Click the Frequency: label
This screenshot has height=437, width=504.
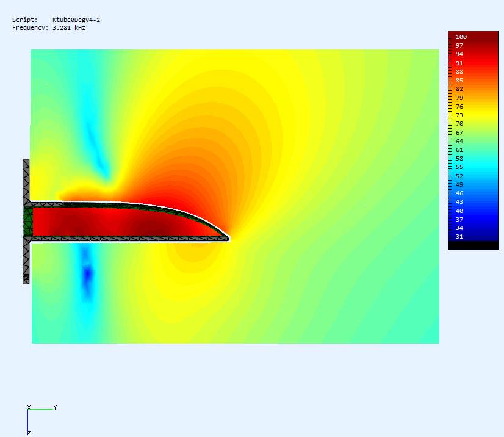(x=31, y=28)
